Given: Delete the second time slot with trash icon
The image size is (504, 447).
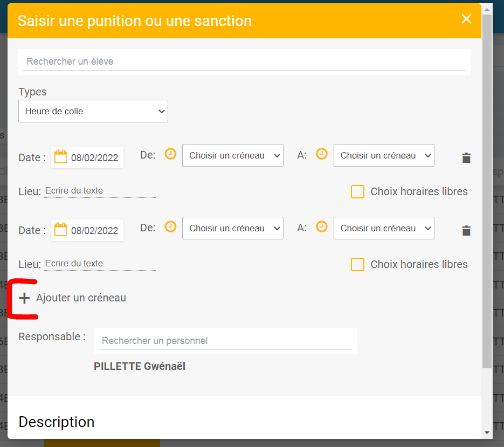Looking at the screenshot, I should [466, 231].
